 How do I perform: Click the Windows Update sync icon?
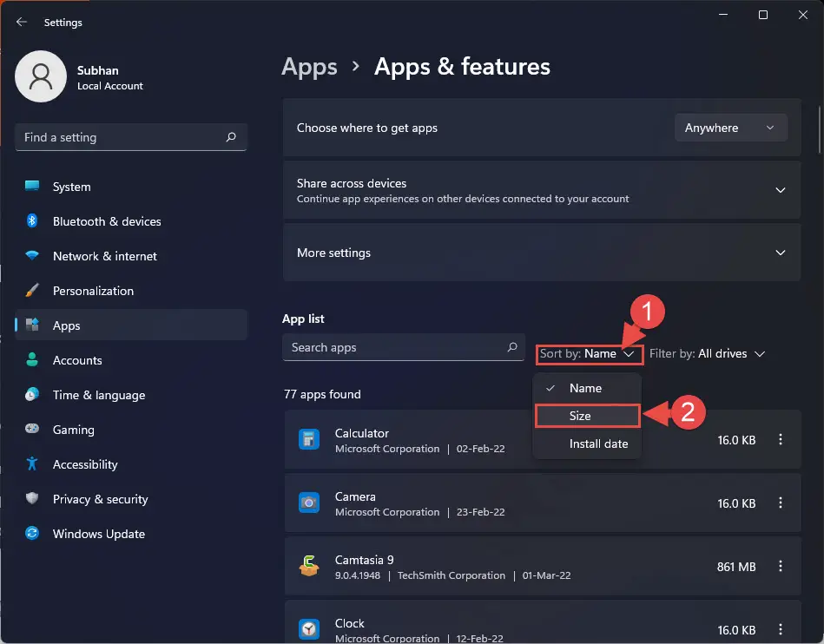(x=32, y=533)
